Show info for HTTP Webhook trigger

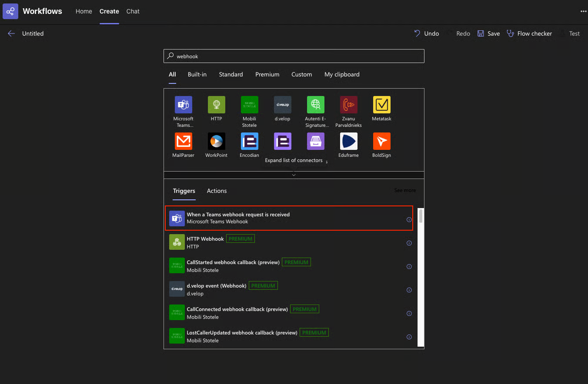409,243
